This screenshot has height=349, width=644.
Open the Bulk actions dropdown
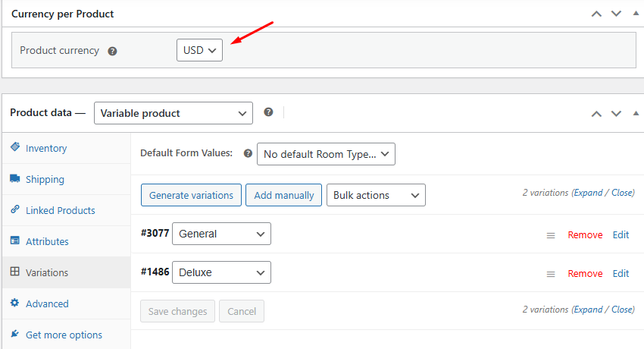tap(376, 195)
